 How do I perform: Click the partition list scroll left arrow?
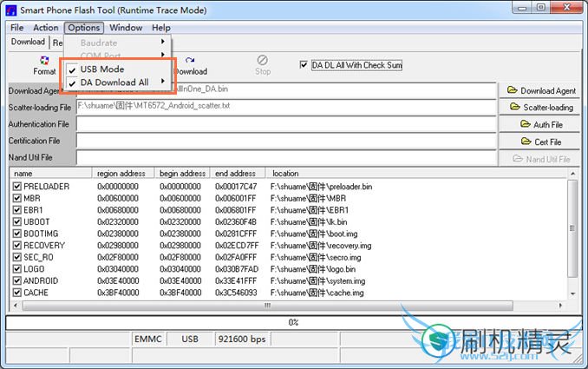(16, 306)
